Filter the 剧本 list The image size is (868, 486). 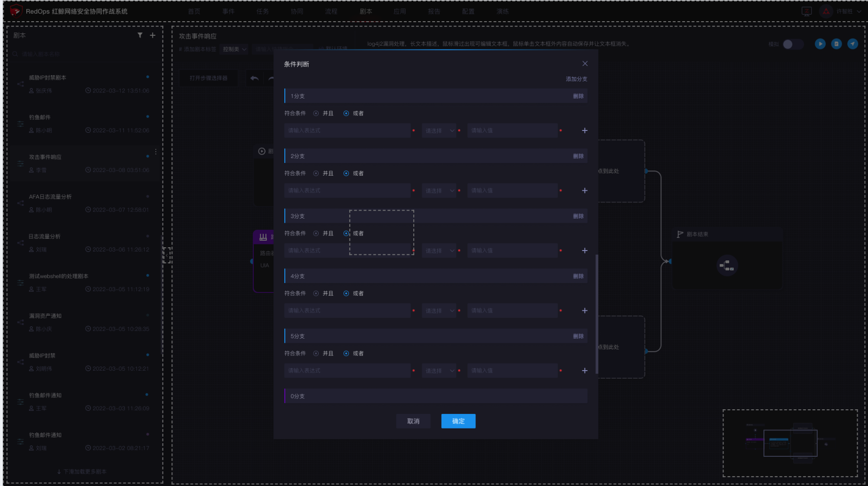[x=140, y=35]
